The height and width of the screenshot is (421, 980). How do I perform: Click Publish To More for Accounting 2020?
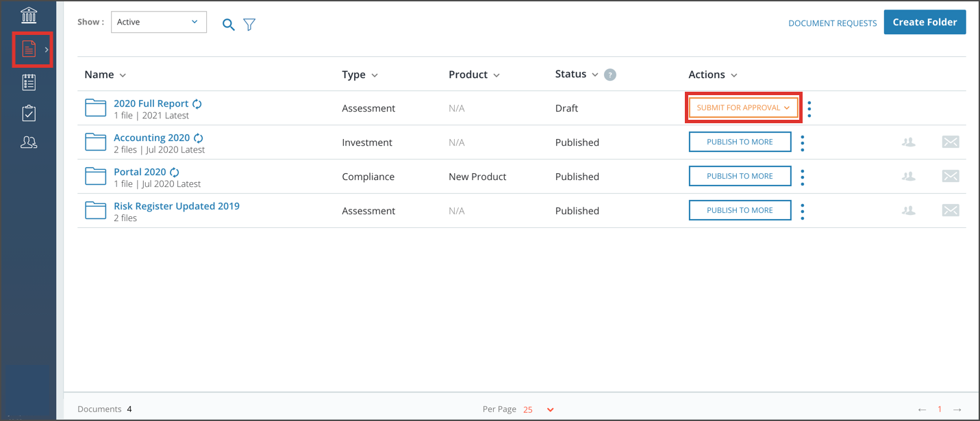[x=740, y=142]
